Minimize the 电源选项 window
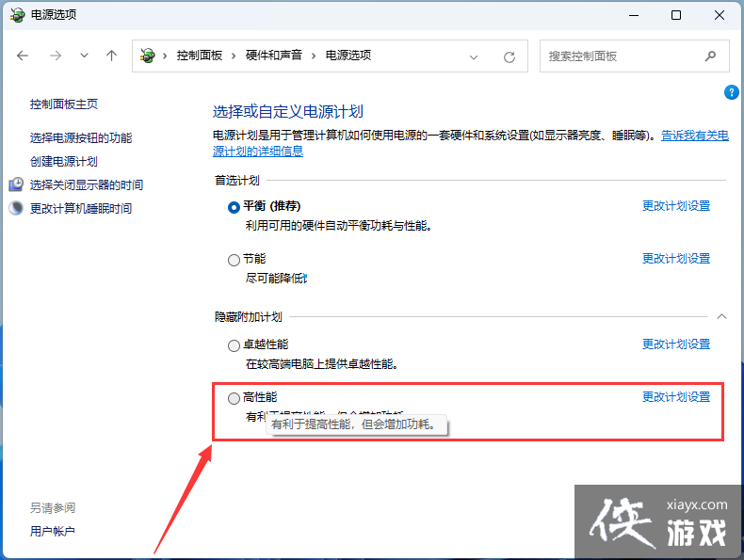 (x=634, y=15)
